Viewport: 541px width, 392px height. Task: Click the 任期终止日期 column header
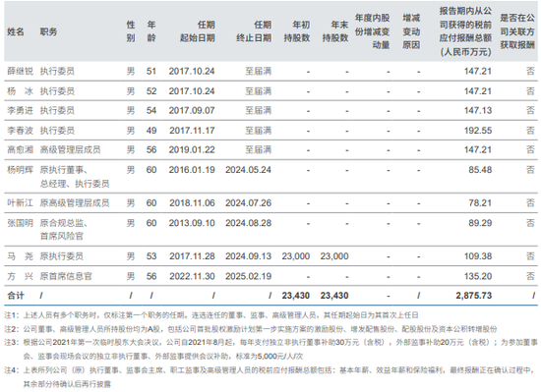254,31
